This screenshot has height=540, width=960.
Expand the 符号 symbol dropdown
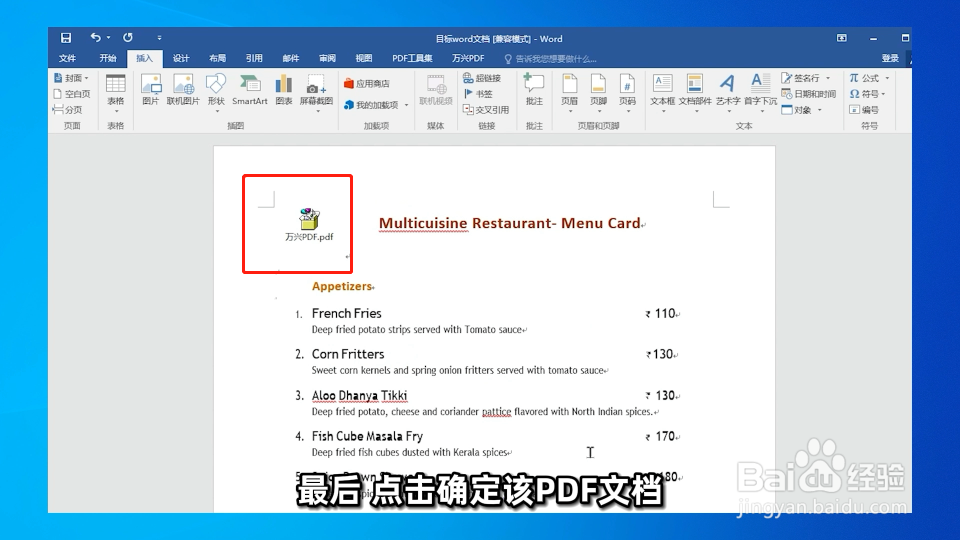[x=883, y=94]
